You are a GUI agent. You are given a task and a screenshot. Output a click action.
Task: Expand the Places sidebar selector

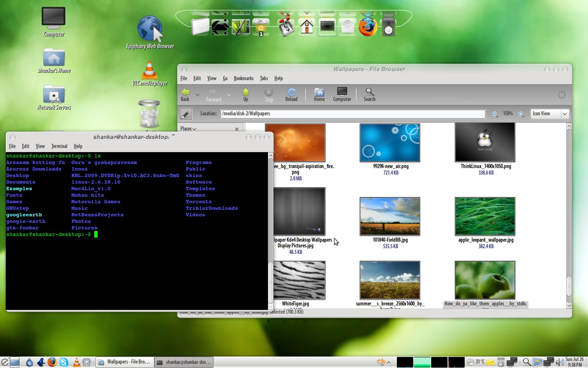tap(188, 129)
